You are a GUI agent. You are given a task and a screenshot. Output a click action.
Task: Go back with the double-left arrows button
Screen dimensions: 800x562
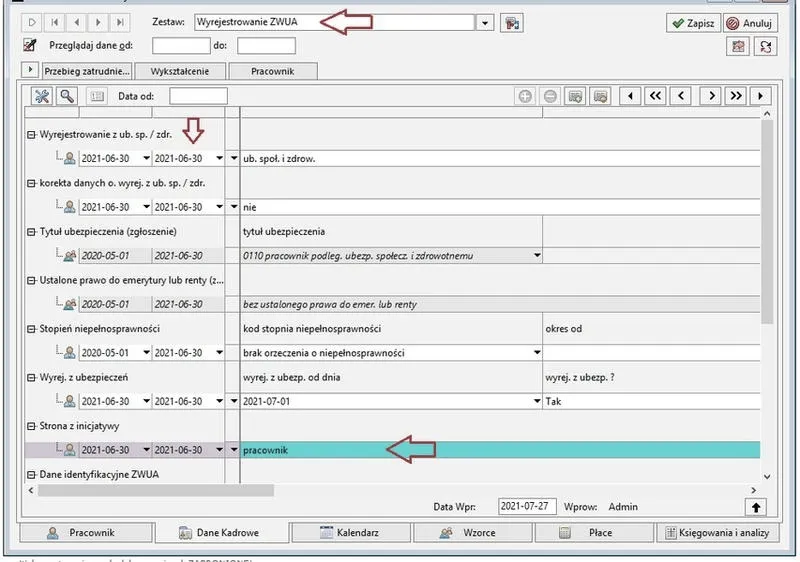(655, 96)
